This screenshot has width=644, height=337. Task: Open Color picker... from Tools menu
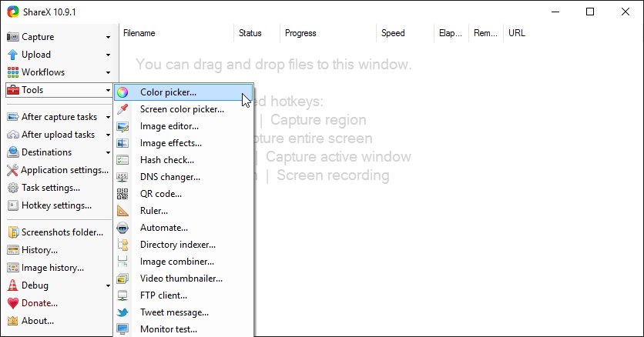click(x=183, y=92)
